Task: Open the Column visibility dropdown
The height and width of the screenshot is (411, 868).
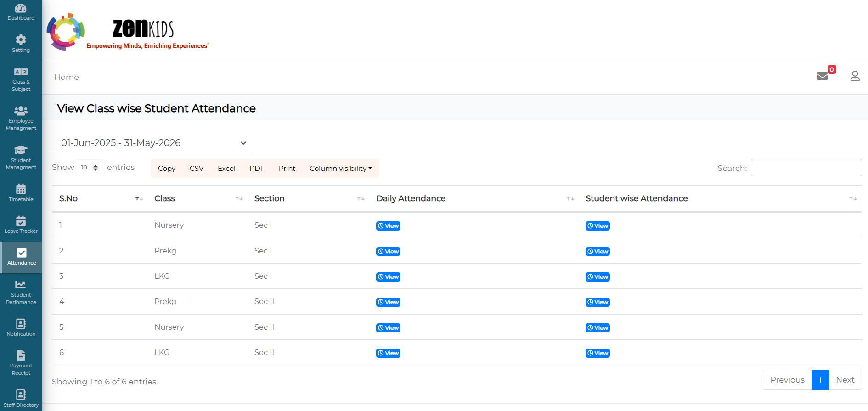Action: click(340, 169)
